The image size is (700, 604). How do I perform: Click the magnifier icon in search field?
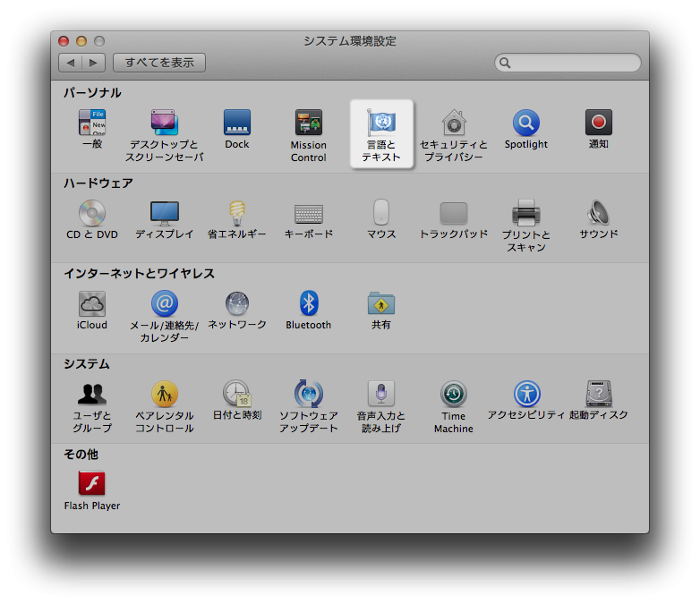click(505, 63)
